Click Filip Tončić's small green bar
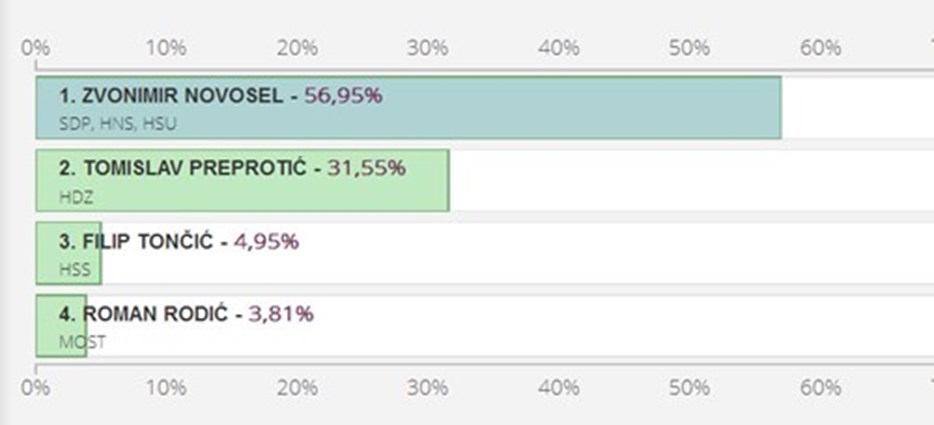 tap(69, 253)
